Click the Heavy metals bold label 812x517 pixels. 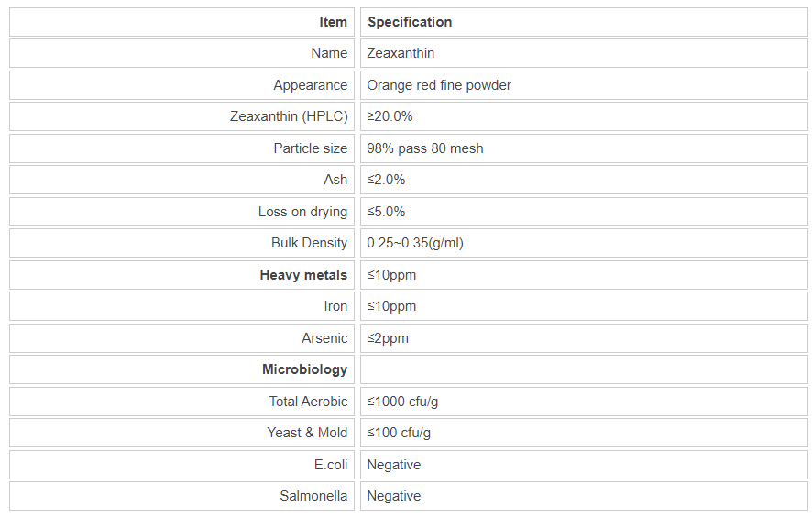(x=303, y=275)
